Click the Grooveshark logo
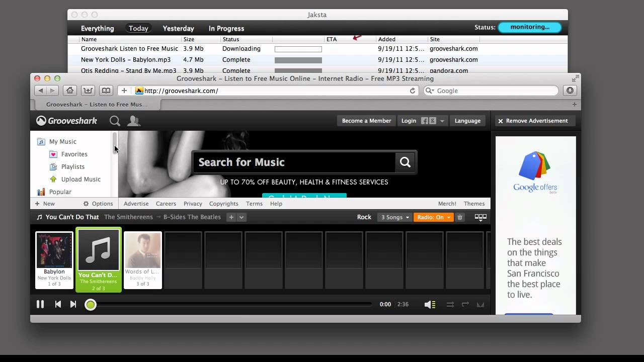644x362 pixels. 67,121
